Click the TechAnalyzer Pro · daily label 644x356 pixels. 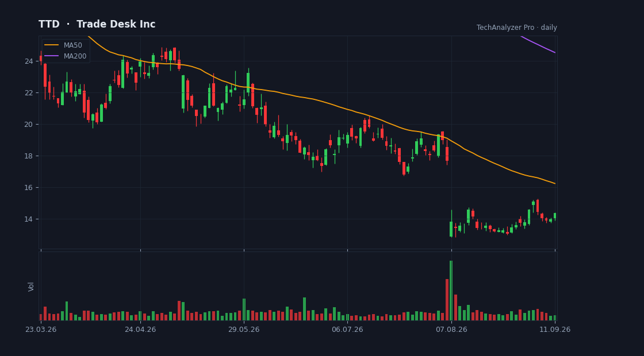point(517,28)
